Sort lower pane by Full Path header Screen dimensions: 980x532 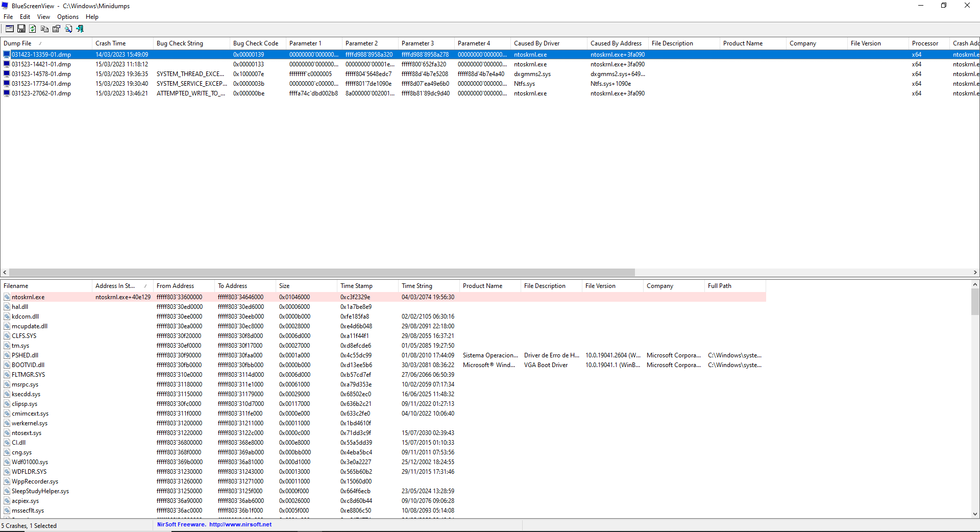[735, 286]
